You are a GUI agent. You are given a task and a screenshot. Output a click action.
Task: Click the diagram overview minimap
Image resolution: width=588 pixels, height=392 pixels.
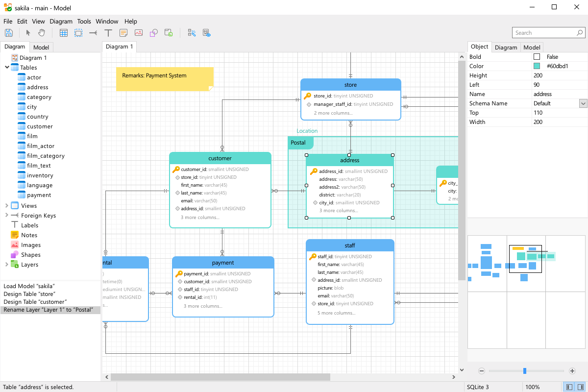coord(527,292)
